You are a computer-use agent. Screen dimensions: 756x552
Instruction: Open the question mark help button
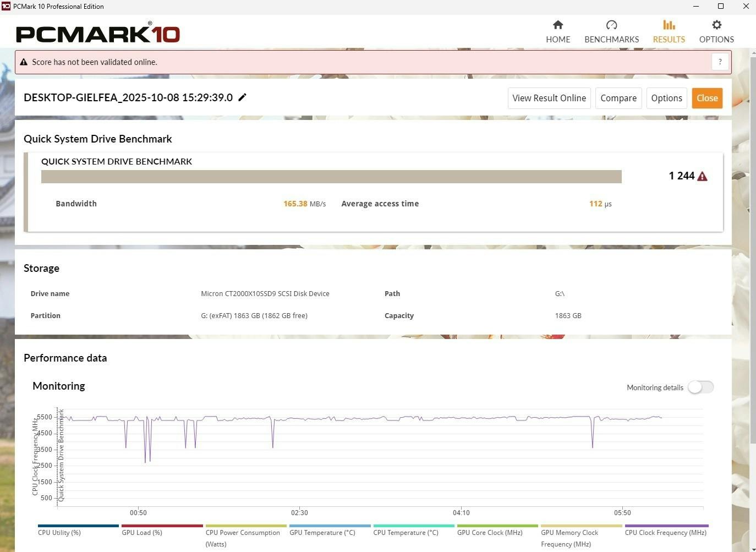720,62
